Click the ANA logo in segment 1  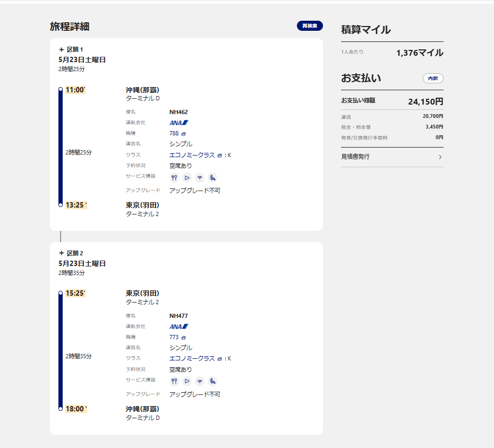tap(178, 123)
